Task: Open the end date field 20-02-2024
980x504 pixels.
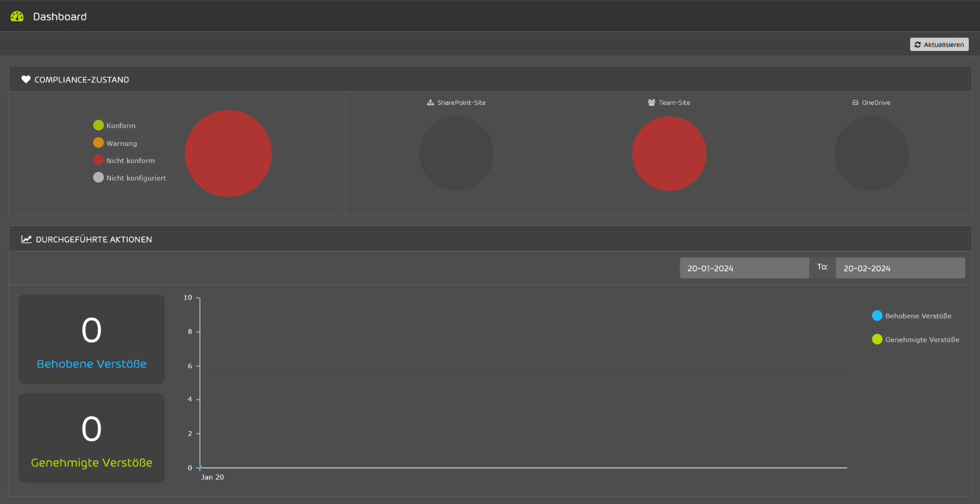Action: (x=900, y=268)
